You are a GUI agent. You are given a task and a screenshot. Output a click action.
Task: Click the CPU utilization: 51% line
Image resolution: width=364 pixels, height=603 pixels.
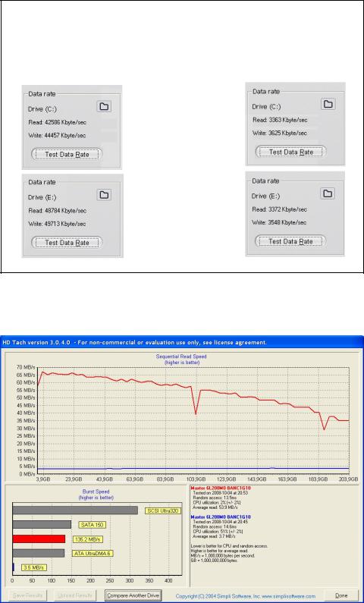(218, 532)
